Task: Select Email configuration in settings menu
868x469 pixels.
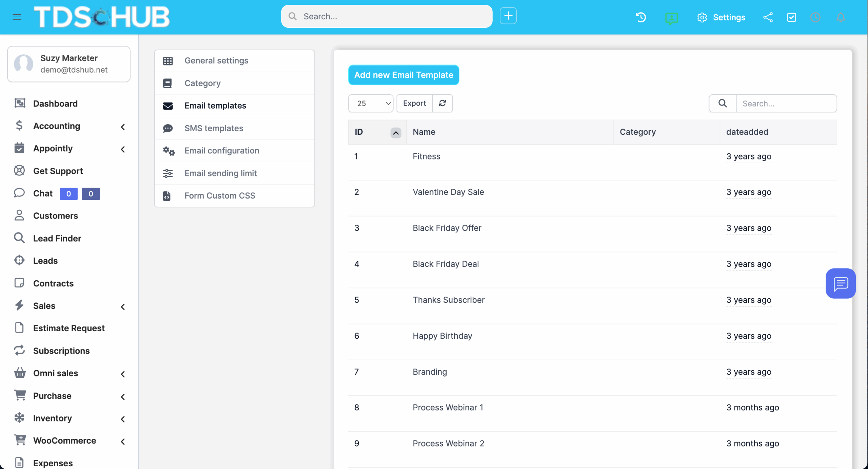Action: [x=222, y=151]
